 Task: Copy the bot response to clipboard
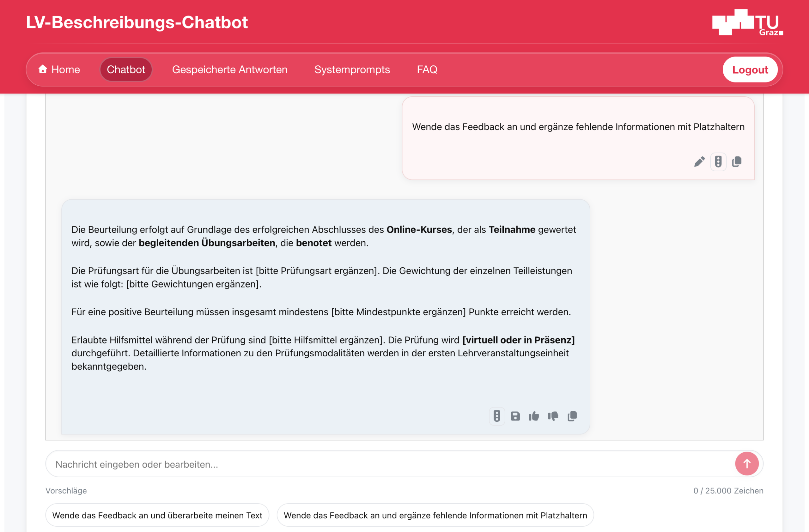tap(572, 416)
